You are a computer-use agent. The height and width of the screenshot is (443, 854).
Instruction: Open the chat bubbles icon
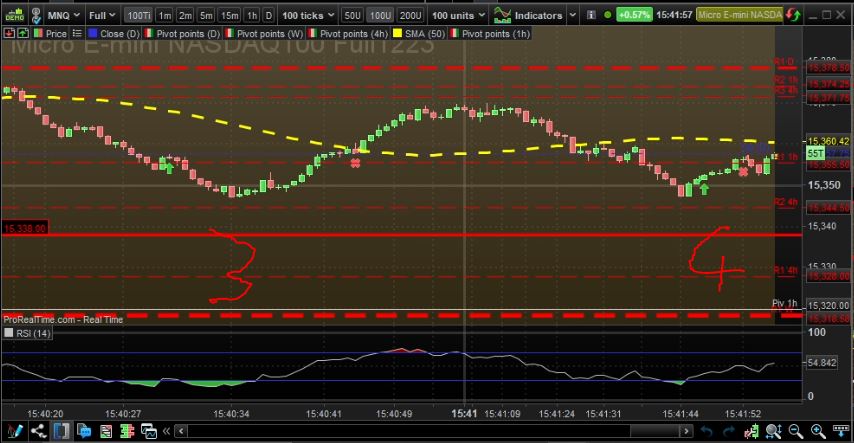click(x=84, y=431)
